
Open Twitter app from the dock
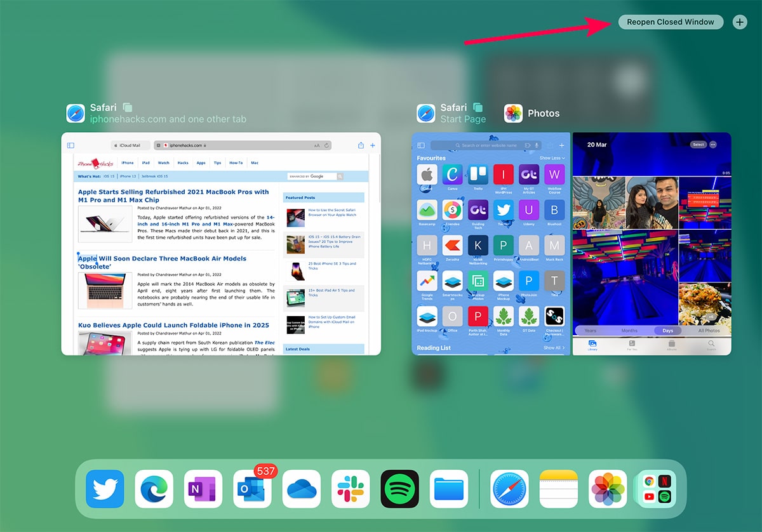(105, 489)
